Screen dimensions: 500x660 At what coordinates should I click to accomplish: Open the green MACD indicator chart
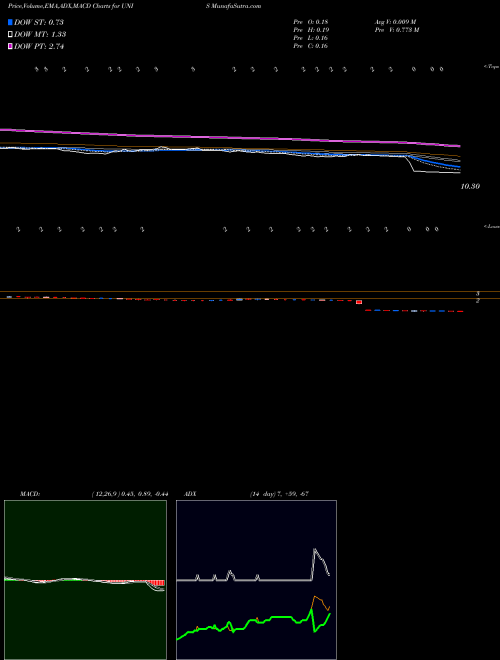[85, 580]
